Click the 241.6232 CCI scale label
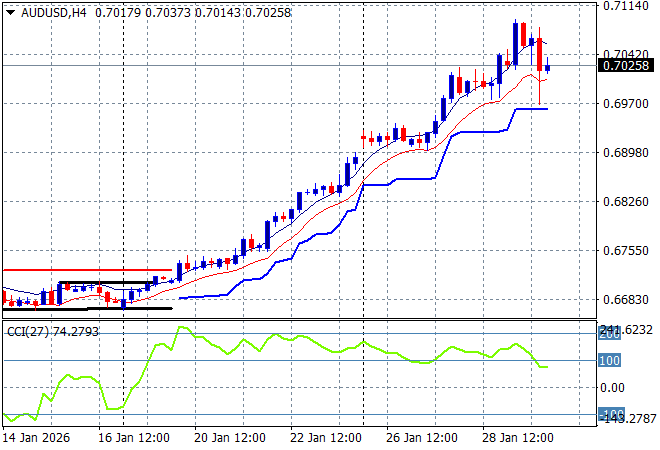Viewport: 660px width, 450px height. click(x=624, y=330)
